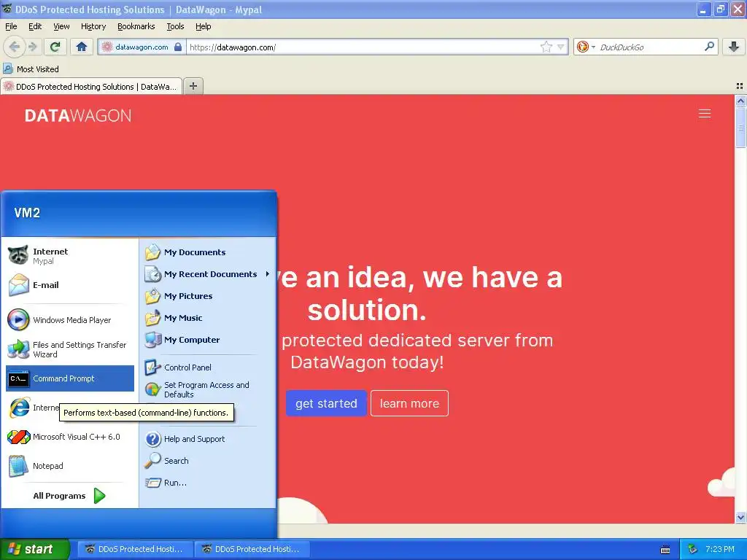
Task: Open the File menu
Action: tap(11, 26)
